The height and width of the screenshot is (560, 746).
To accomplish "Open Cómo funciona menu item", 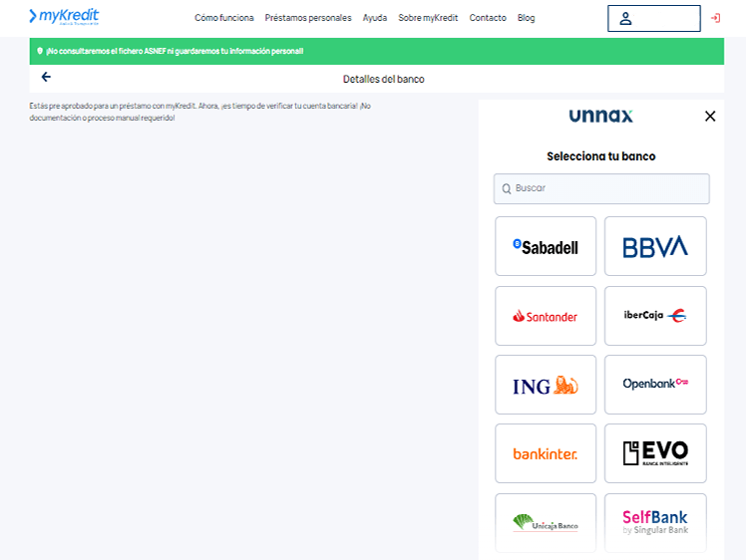I will click(224, 18).
